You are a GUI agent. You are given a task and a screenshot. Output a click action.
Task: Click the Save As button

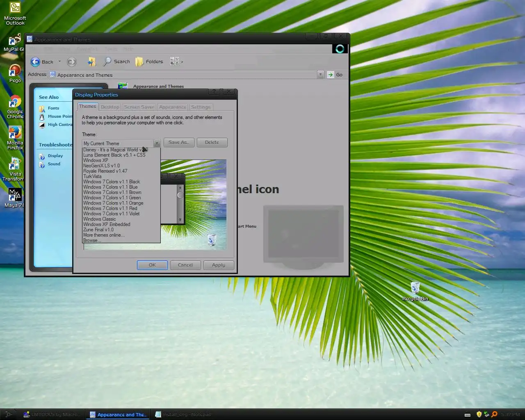179,142
